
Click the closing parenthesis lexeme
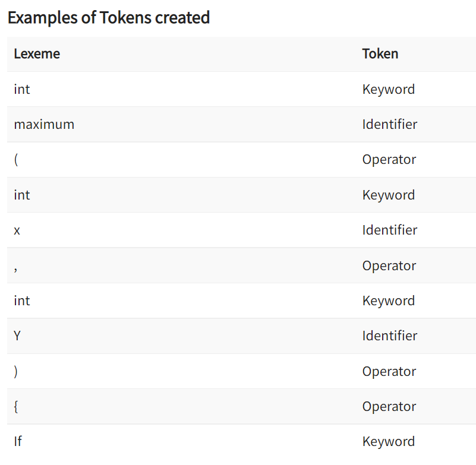pyautogui.click(x=16, y=372)
